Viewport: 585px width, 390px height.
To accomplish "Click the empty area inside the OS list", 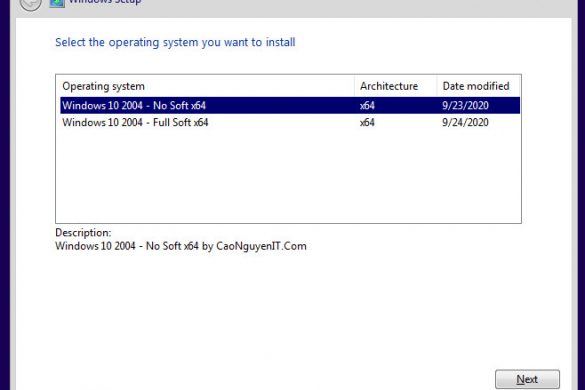I will point(288,175).
